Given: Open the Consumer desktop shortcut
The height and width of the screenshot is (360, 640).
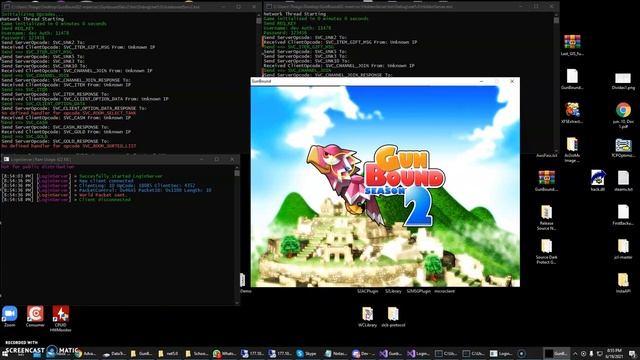Looking at the screenshot, I should (35, 316).
